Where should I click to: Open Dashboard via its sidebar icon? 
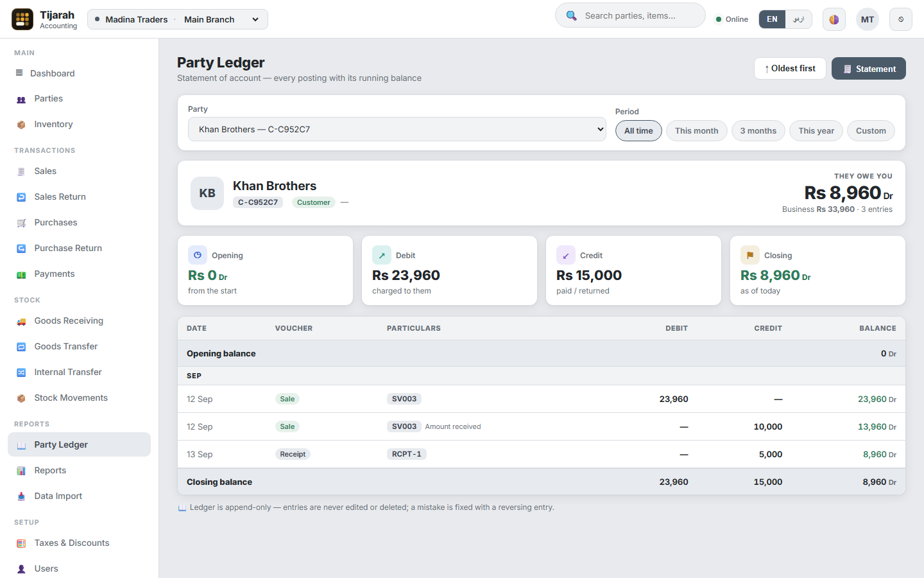(19, 73)
